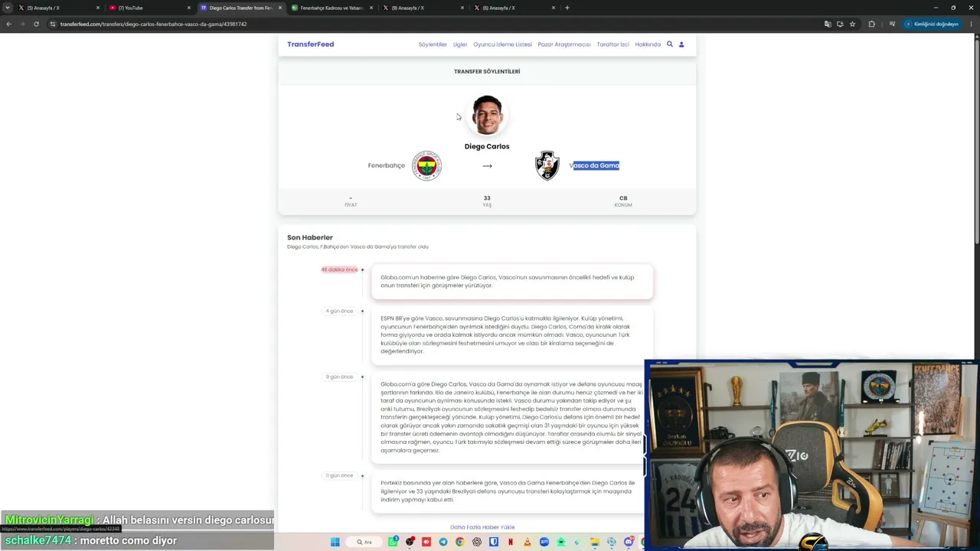Open Netflix from the taskbar
This screenshot has width=980, height=551.
(511, 542)
